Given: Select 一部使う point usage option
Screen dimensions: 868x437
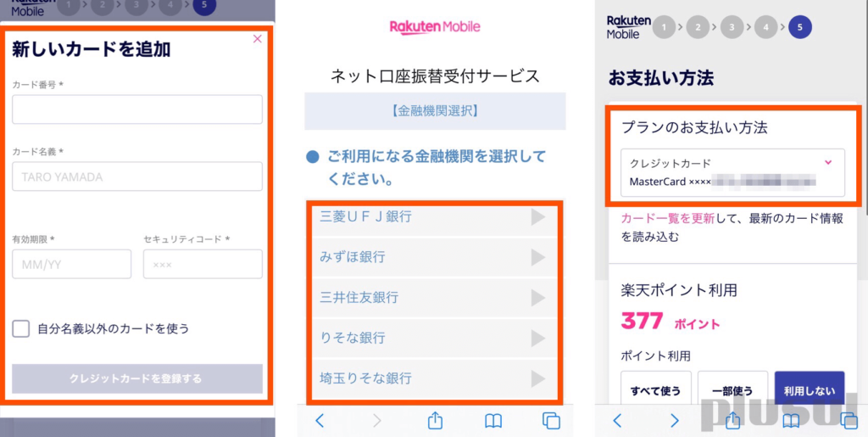Looking at the screenshot, I should (x=732, y=390).
